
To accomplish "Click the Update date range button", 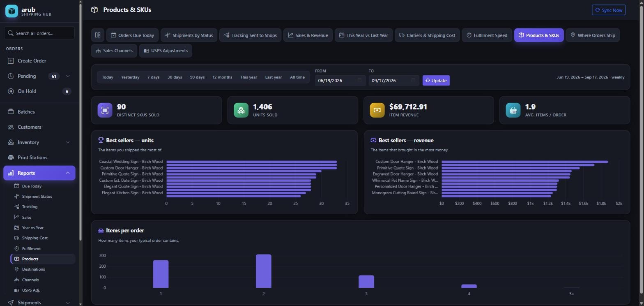I will pyautogui.click(x=436, y=81).
